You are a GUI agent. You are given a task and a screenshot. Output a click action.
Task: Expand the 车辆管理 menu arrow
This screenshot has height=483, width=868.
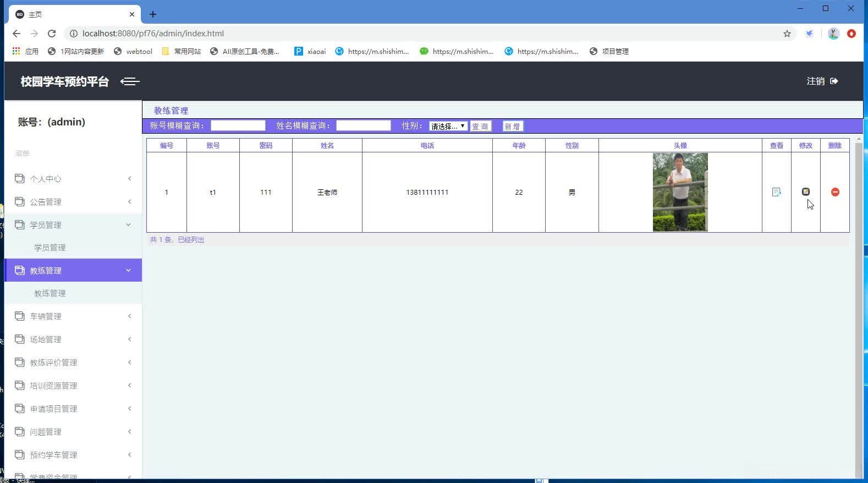(x=129, y=316)
